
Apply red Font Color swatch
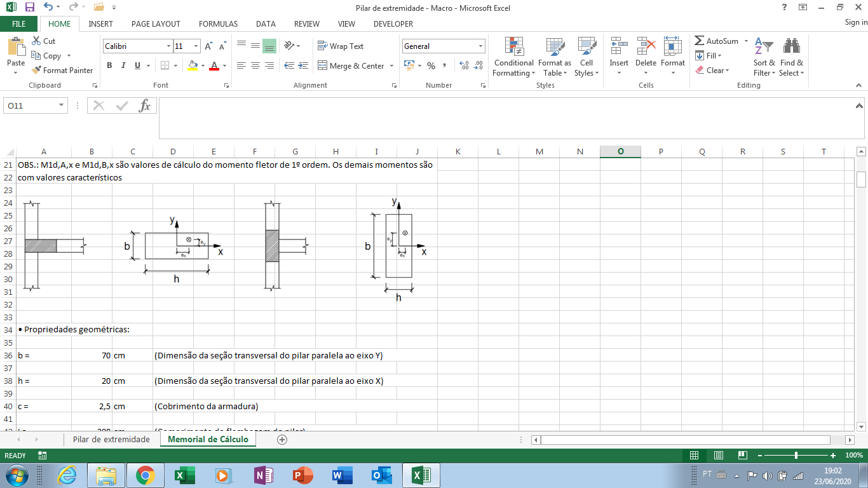[215, 65]
